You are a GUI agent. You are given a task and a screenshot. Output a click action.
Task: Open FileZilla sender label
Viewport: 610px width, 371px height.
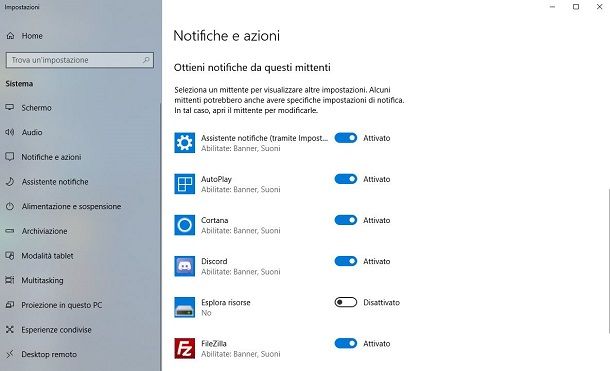click(214, 343)
